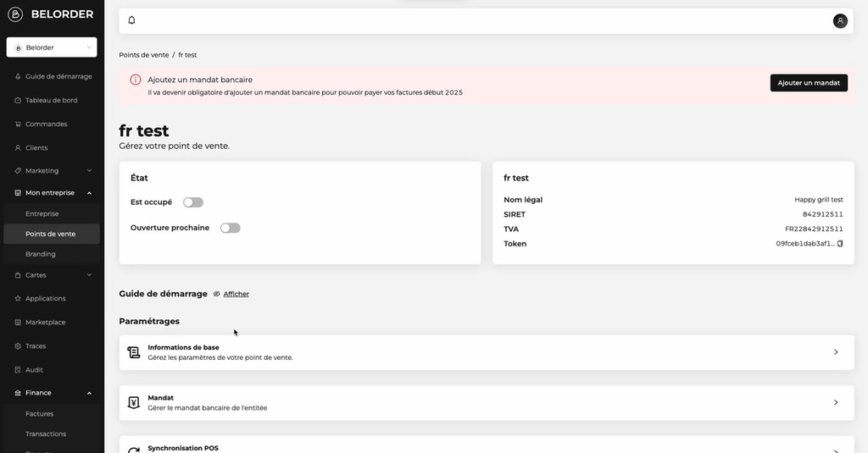868x453 pixels.
Task: Click the TVA value FR22842912511
Action: tap(814, 229)
